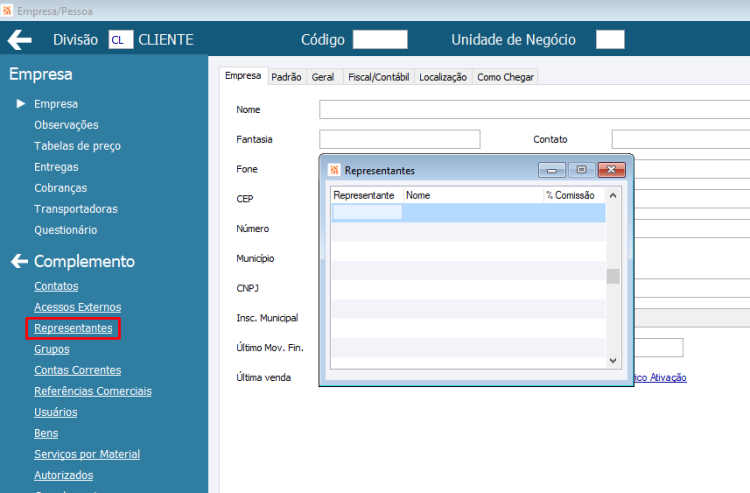The image size is (750, 493).
Task: Select the Empresa tab
Action: click(243, 76)
